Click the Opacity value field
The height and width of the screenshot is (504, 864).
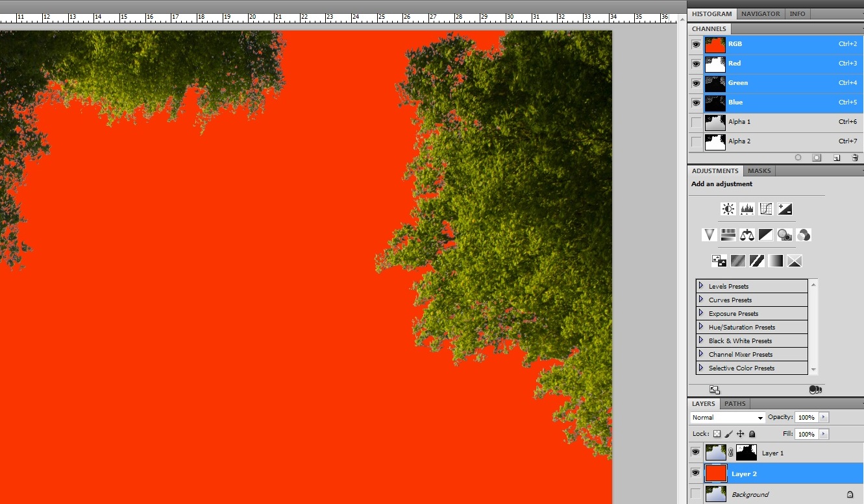(807, 418)
